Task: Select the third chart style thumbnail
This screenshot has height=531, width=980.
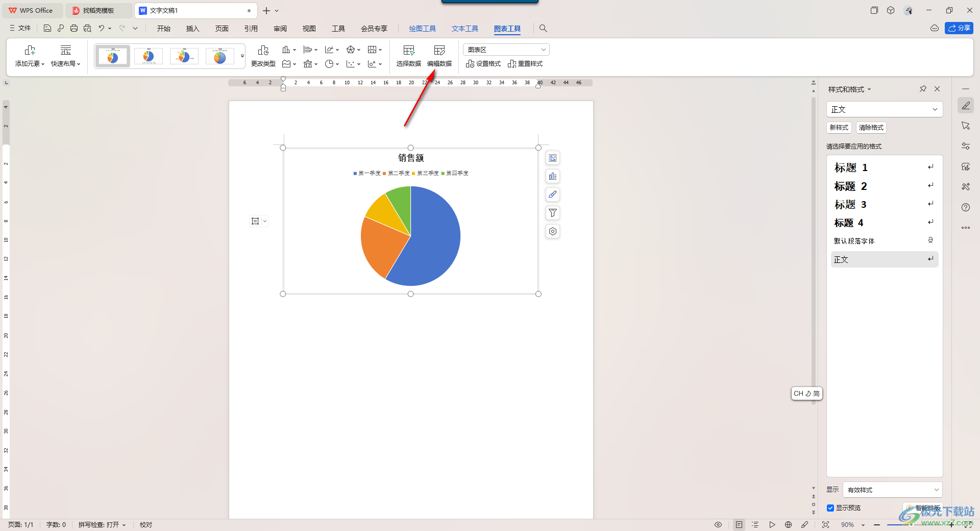Action: click(184, 56)
